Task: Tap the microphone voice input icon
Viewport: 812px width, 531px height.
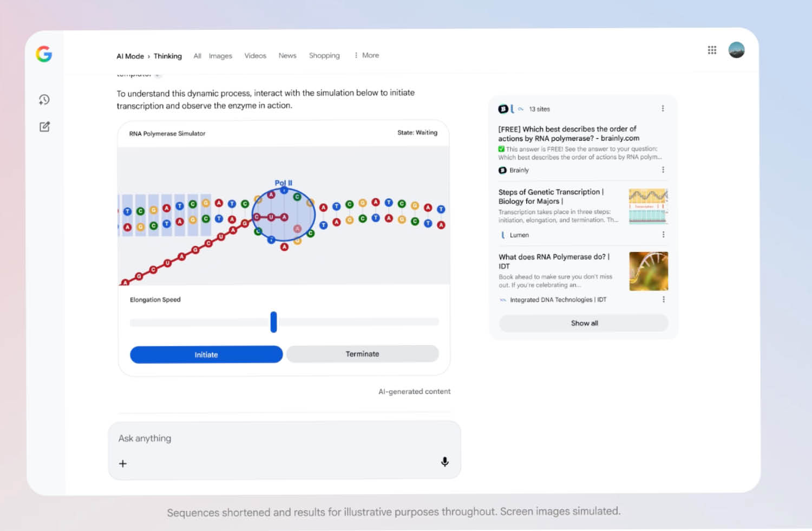Action: 444,462
